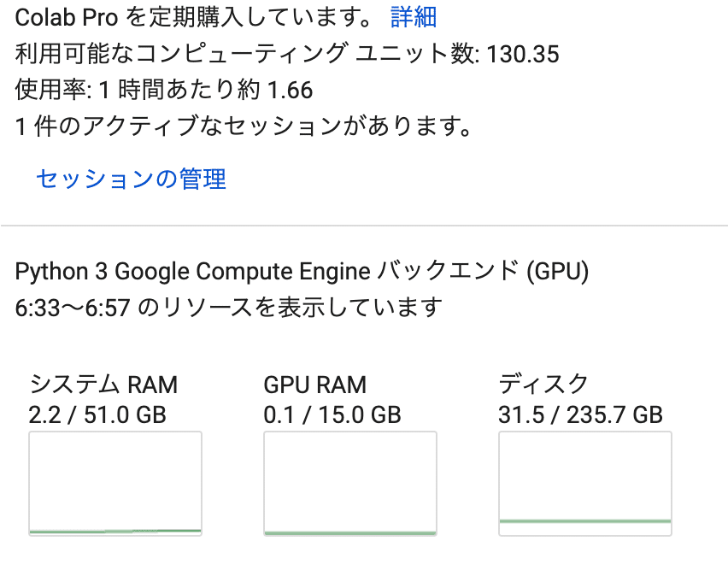Open the 詳細 link beside Colab Pro
The width and height of the screenshot is (728, 564).
(414, 17)
